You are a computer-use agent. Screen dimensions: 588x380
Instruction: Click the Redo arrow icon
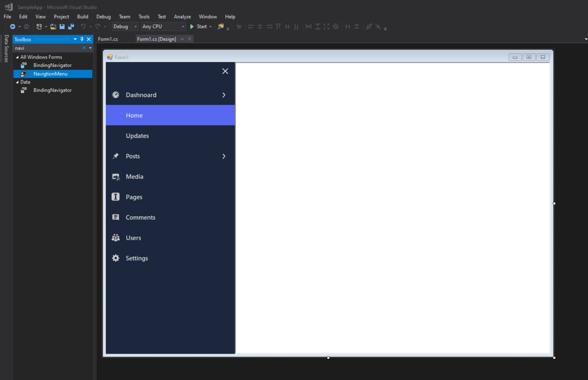pos(98,27)
